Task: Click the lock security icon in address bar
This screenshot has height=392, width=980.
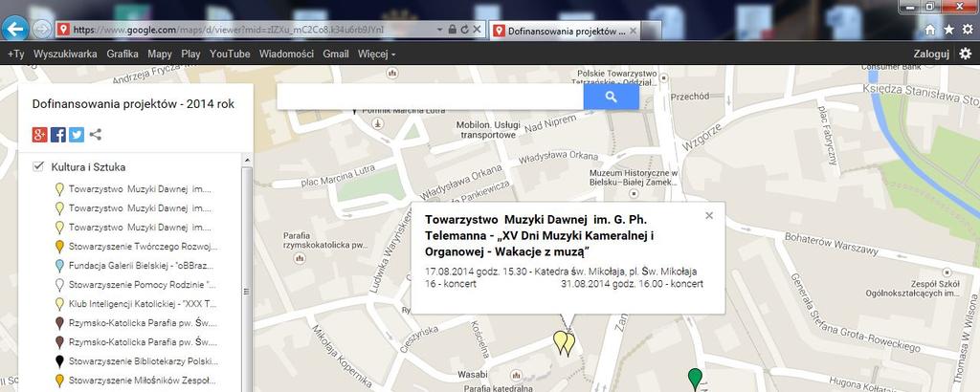Action: coord(453,30)
